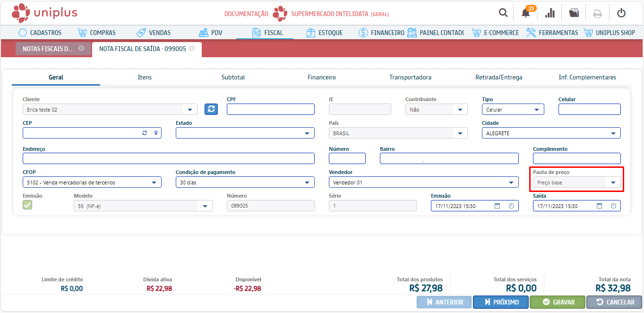Open the E-Commerce menu
The width and height of the screenshot is (644, 313).
point(495,33)
